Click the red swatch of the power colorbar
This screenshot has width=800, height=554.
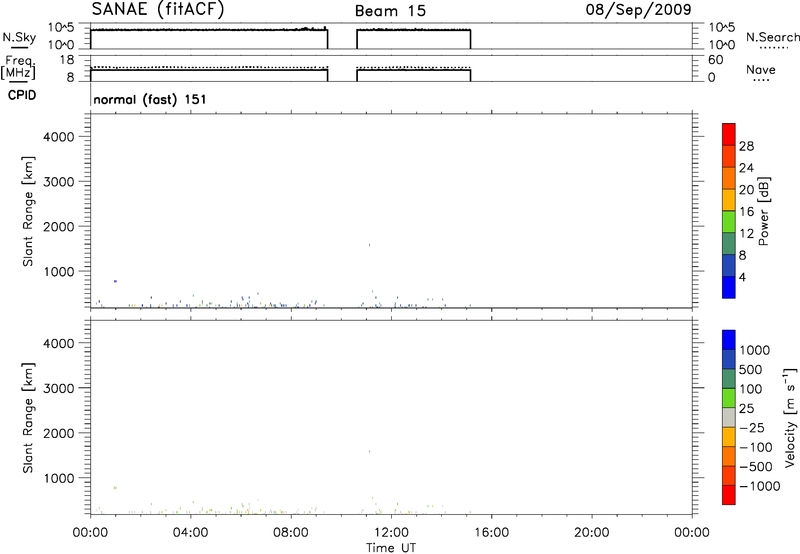click(x=729, y=134)
